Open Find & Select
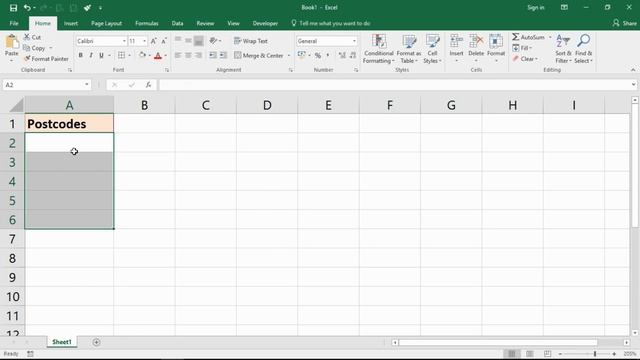 583,49
